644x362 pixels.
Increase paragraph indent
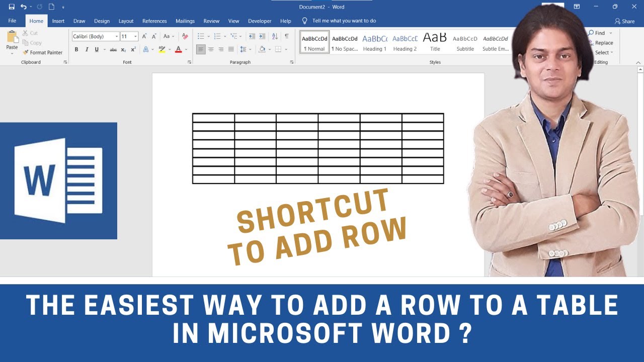[x=262, y=36]
